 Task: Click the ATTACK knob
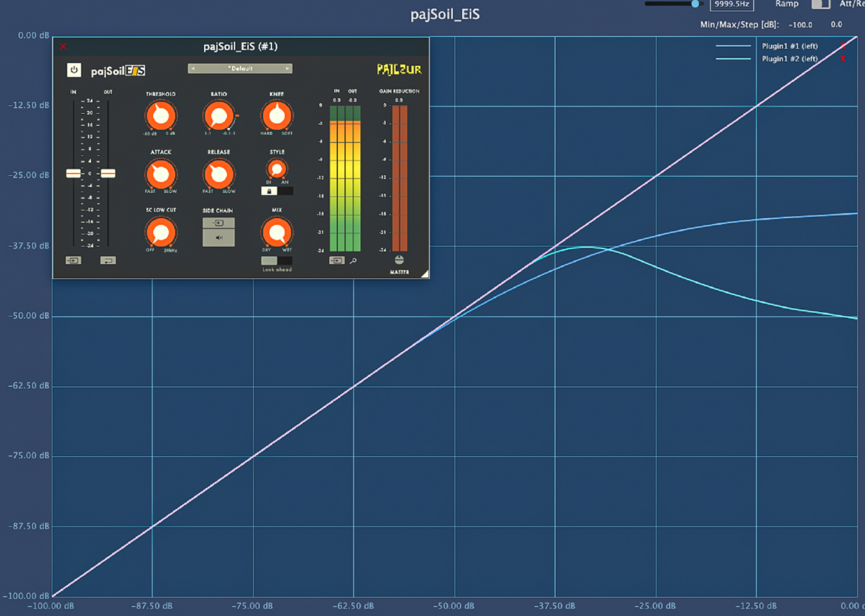[160, 175]
